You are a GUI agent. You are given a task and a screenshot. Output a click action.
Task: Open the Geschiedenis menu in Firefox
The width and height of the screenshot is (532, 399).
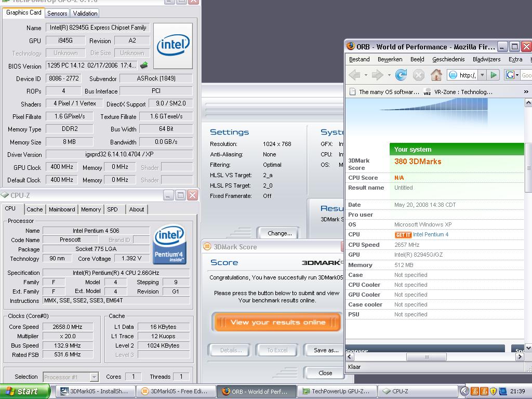click(x=448, y=59)
